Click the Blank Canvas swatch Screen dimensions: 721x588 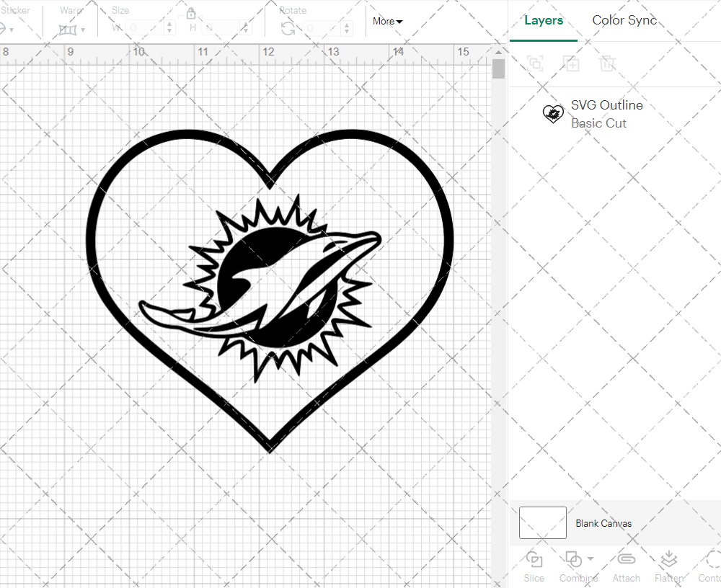pyautogui.click(x=543, y=522)
